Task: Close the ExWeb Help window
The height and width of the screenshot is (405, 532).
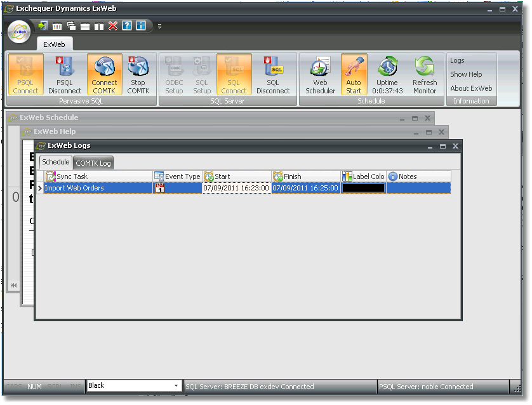Action: coord(441,132)
